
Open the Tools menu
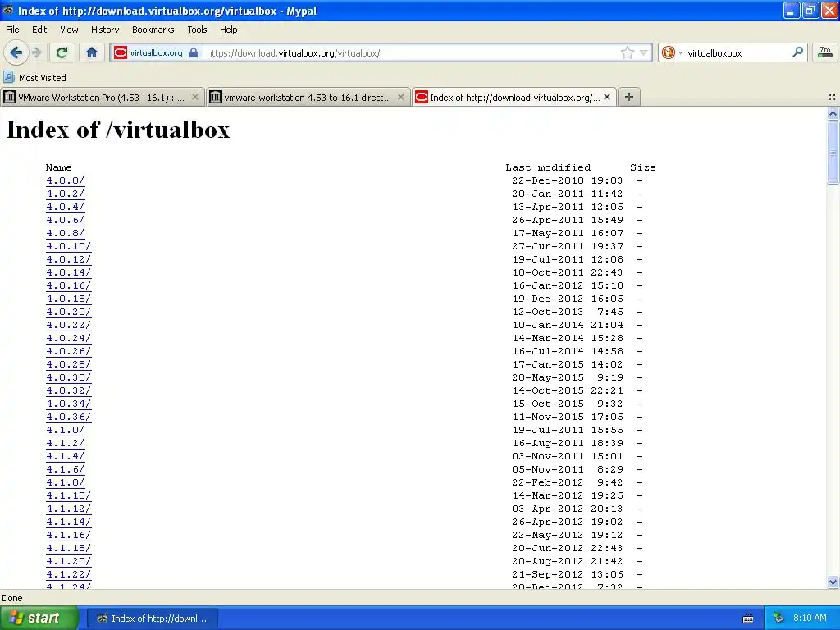(197, 30)
